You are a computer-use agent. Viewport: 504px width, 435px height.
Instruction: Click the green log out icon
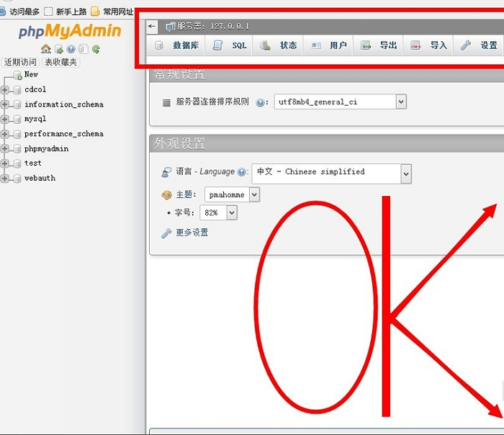[59, 49]
